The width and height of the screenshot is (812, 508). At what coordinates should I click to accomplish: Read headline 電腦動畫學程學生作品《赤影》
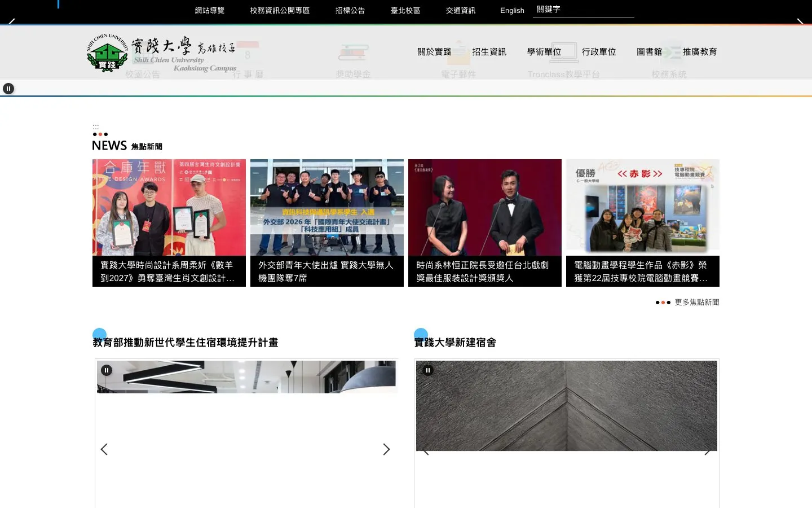coord(643,271)
